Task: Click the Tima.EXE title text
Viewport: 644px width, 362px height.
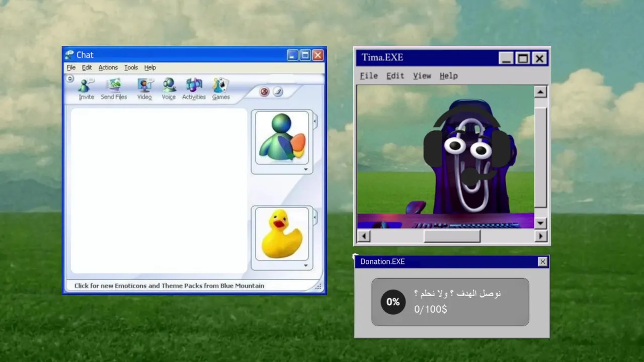Action: (382, 57)
